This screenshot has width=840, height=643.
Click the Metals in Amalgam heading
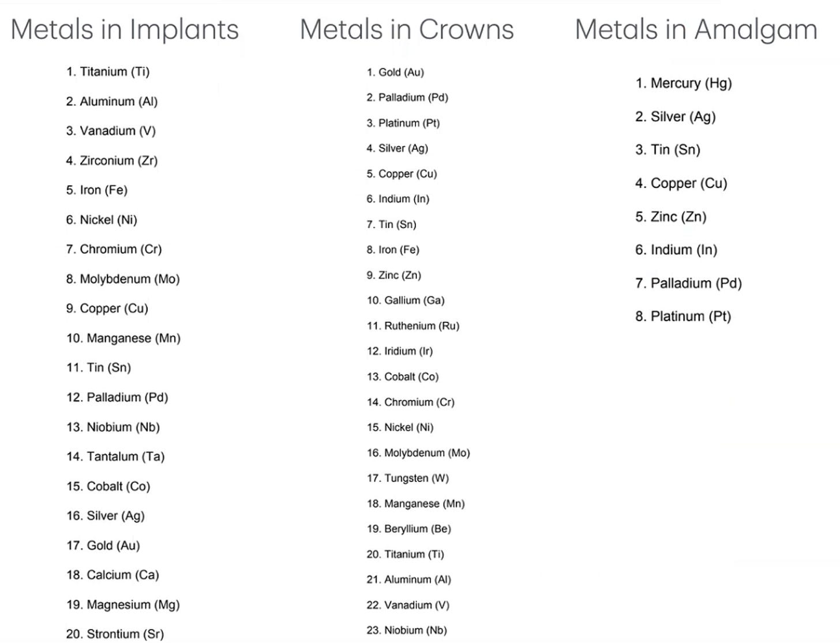tap(696, 29)
